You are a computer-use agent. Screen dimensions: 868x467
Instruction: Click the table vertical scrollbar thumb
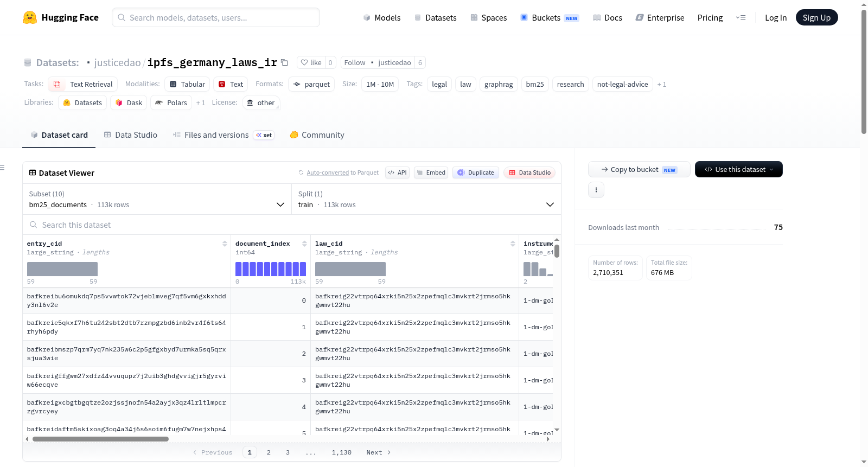(x=557, y=251)
